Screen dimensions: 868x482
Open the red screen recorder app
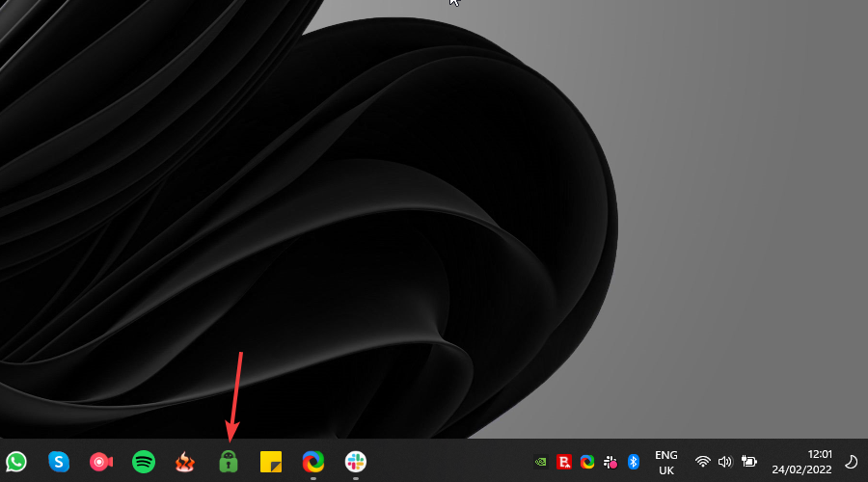tap(101, 461)
